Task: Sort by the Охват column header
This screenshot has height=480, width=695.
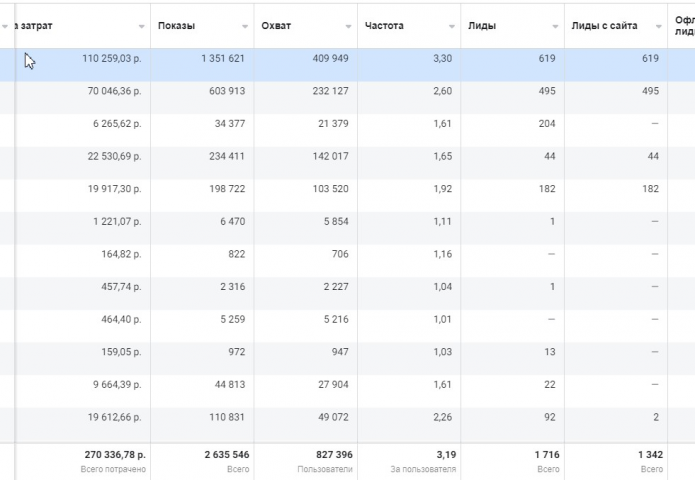Action: click(276, 26)
